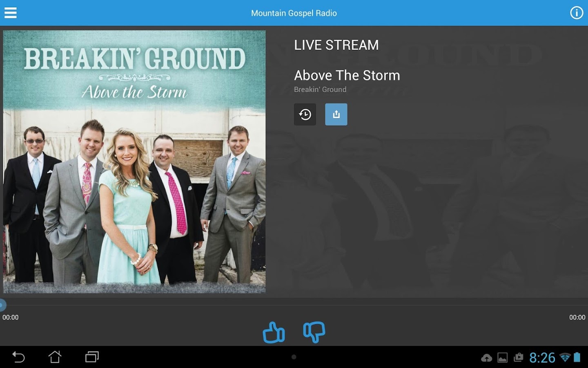Check the Wi-Fi signal icon
This screenshot has width=588, height=368.
tap(565, 358)
